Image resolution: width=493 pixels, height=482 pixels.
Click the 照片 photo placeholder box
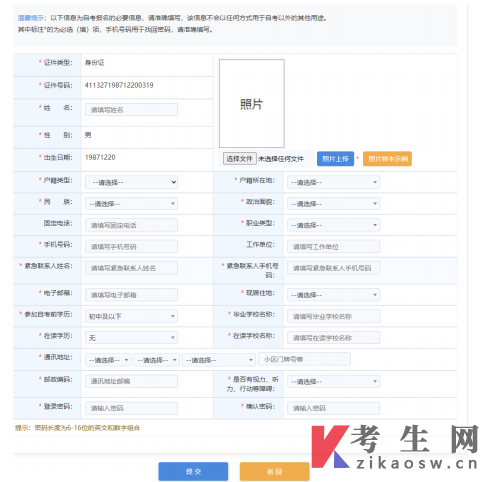tap(252, 104)
